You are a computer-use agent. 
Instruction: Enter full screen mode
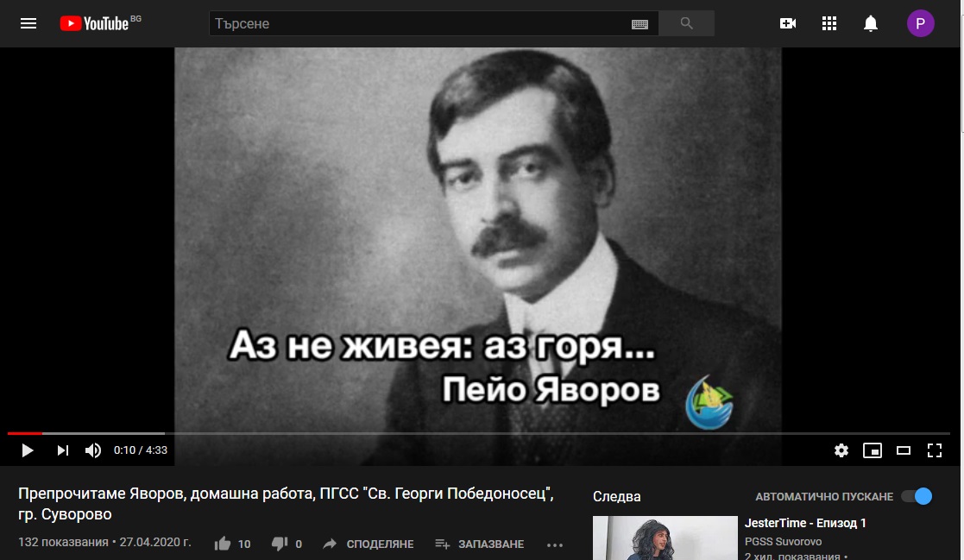[x=935, y=450]
